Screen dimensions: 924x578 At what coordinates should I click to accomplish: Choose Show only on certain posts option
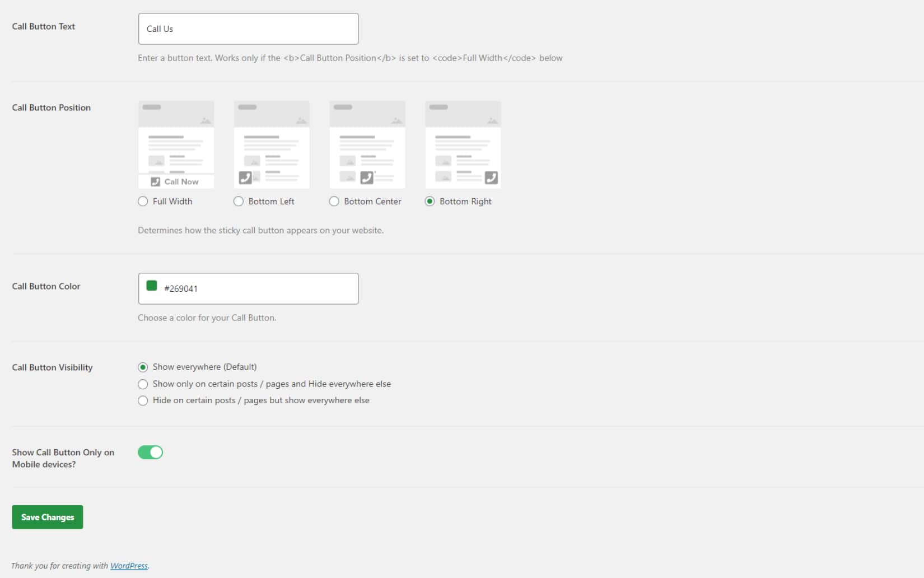tap(143, 384)
